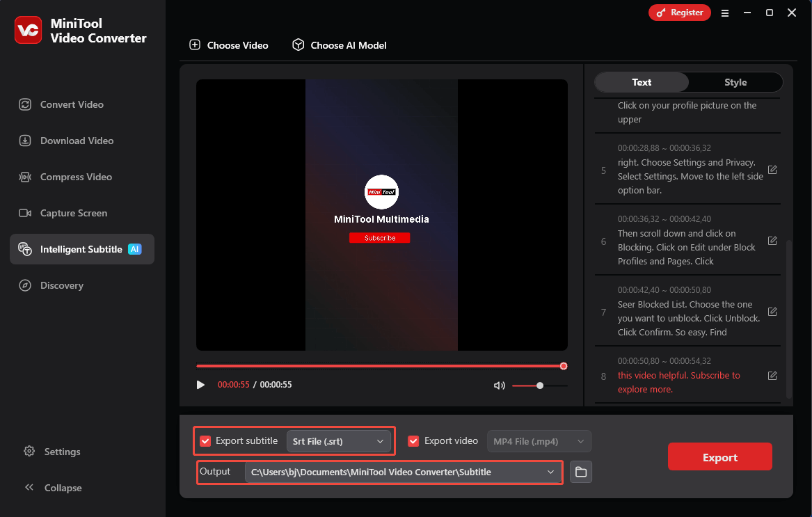
Task: Open the Capture Screen section
Action: (63, 213)
